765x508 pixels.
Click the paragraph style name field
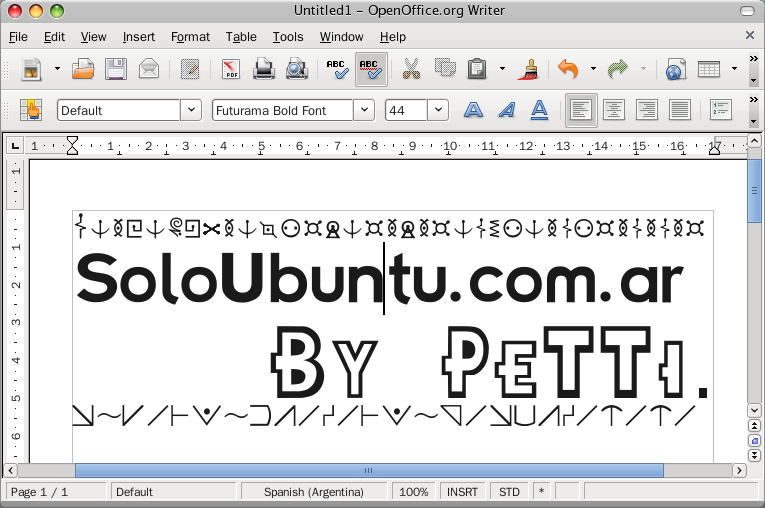coord(119,110)
